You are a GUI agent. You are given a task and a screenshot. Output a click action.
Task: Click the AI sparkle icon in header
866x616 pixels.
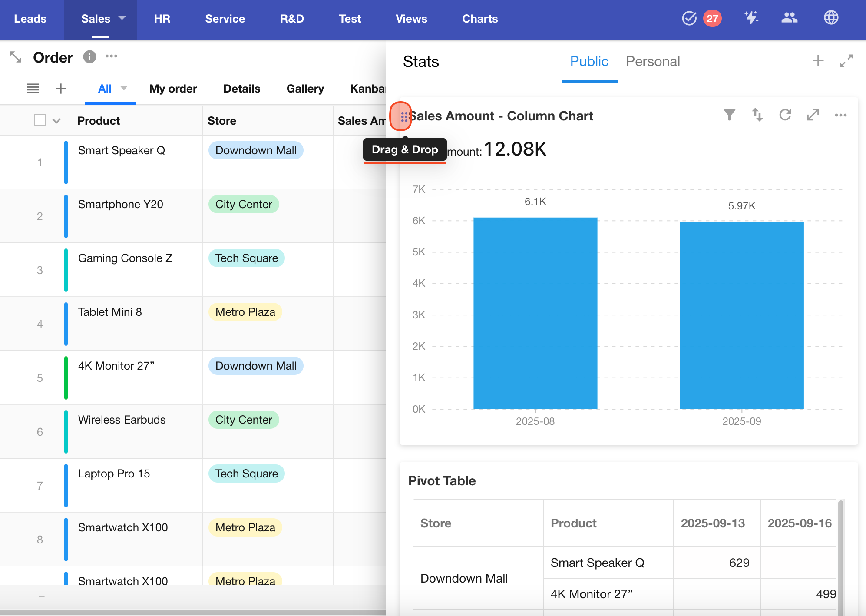coord(751,18)
